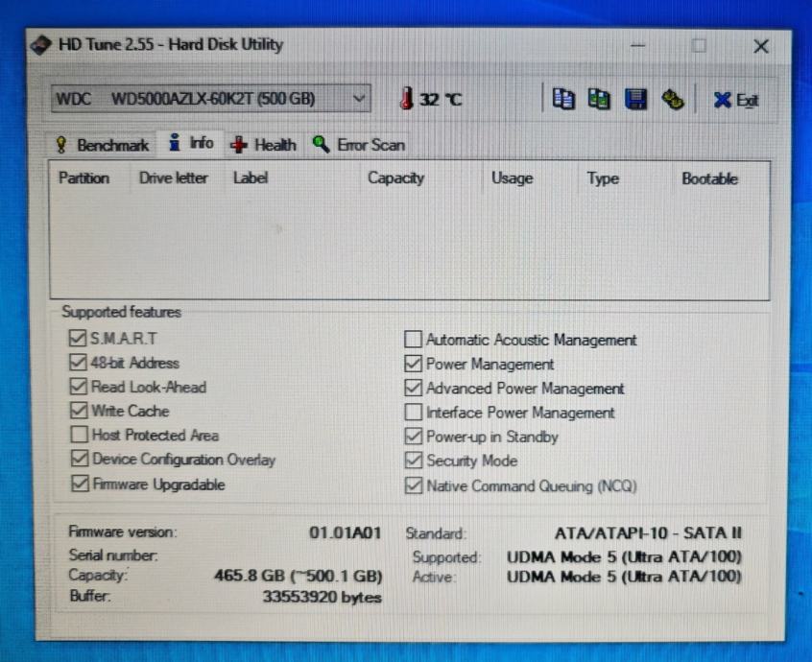Toggle the Power-up in Standby checkbox
This screenshot has height=662, width=812.
coord(413,437)
